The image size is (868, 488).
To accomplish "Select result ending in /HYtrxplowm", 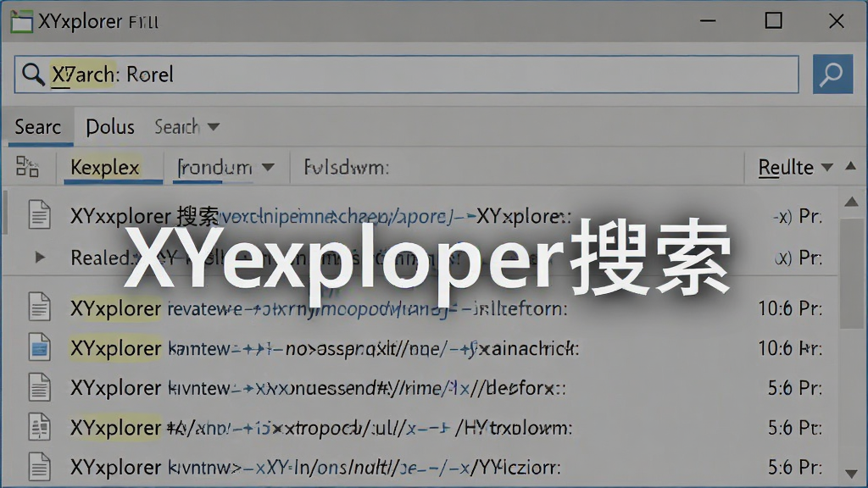I will point(321,428).
